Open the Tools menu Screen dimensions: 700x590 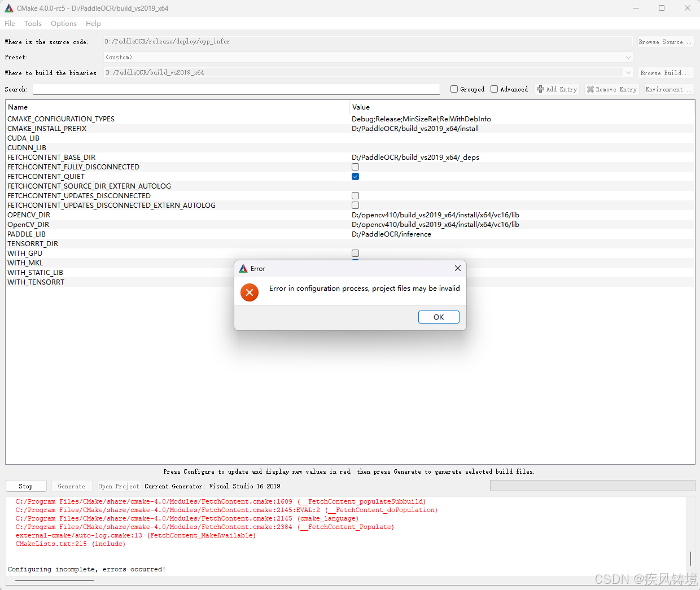coord(33,24)
